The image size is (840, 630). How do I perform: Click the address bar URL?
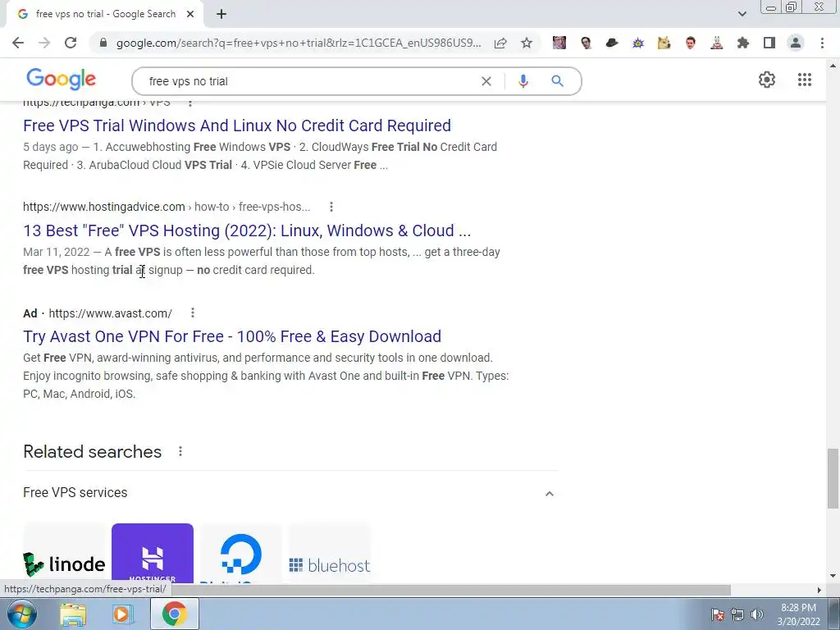(x=299, y=43)
